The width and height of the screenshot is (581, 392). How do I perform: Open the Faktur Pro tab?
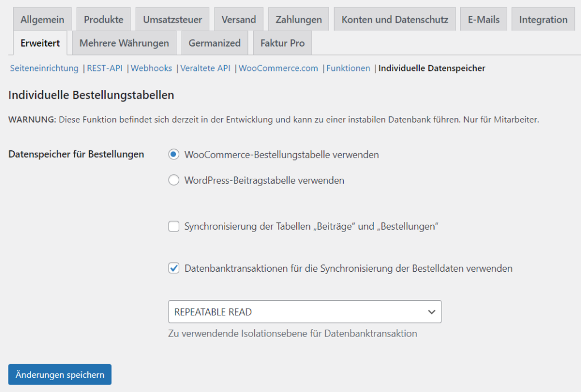point(283,43)
